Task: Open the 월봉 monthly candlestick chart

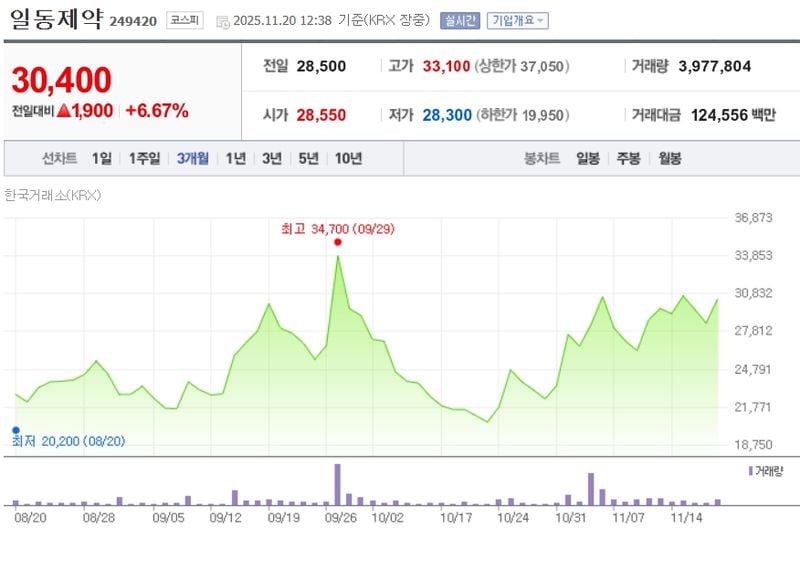Action: point(669,158)
